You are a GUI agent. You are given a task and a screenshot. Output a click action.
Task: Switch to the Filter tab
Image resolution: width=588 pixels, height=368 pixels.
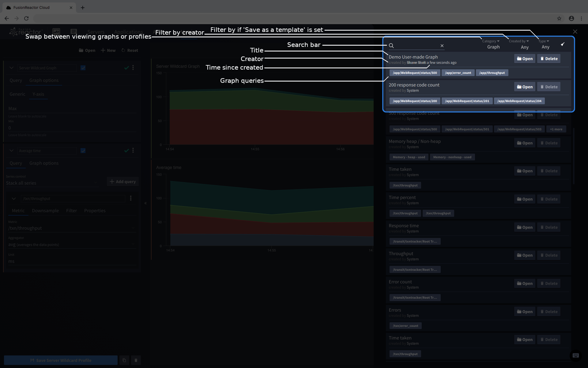point(71,211)
